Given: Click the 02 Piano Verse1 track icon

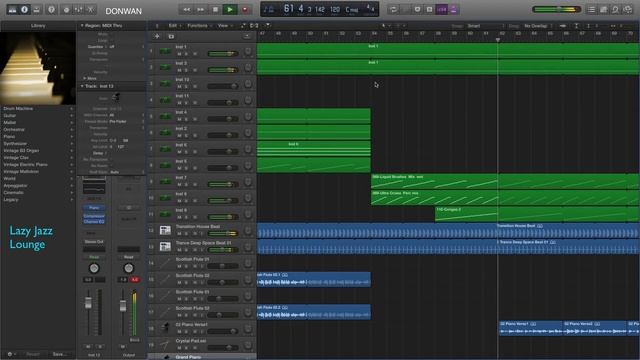Looking at the screenshot, I should coord(165,328).
